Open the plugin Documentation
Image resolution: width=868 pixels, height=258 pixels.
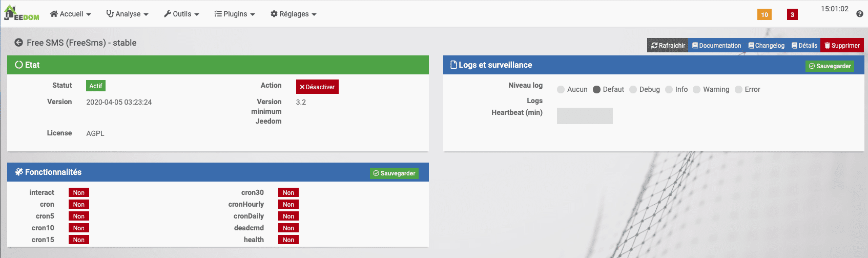[716, 45]
